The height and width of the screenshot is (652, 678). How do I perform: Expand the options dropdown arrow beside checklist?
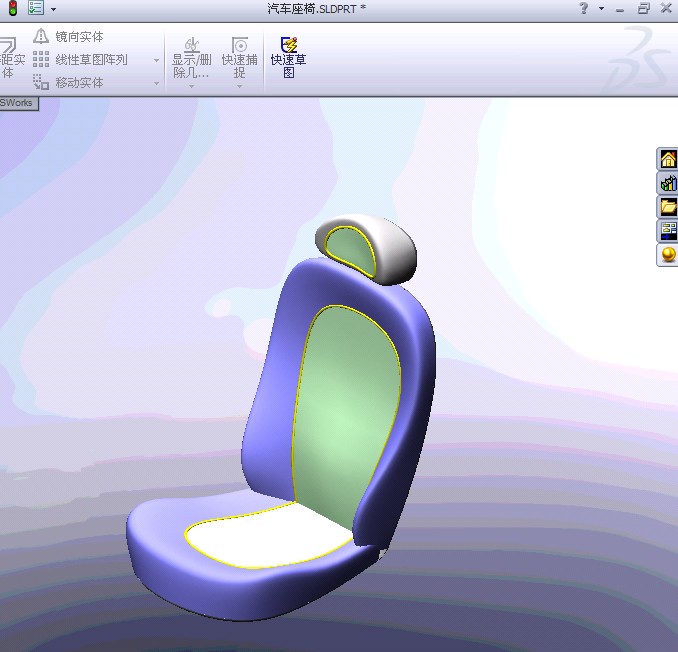click(53, 9)
